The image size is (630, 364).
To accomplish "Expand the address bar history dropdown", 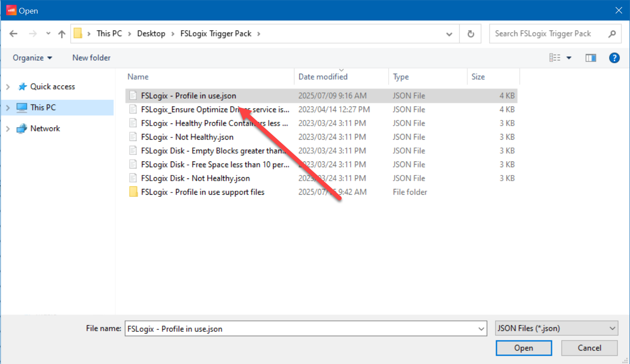I will (449, 34).
